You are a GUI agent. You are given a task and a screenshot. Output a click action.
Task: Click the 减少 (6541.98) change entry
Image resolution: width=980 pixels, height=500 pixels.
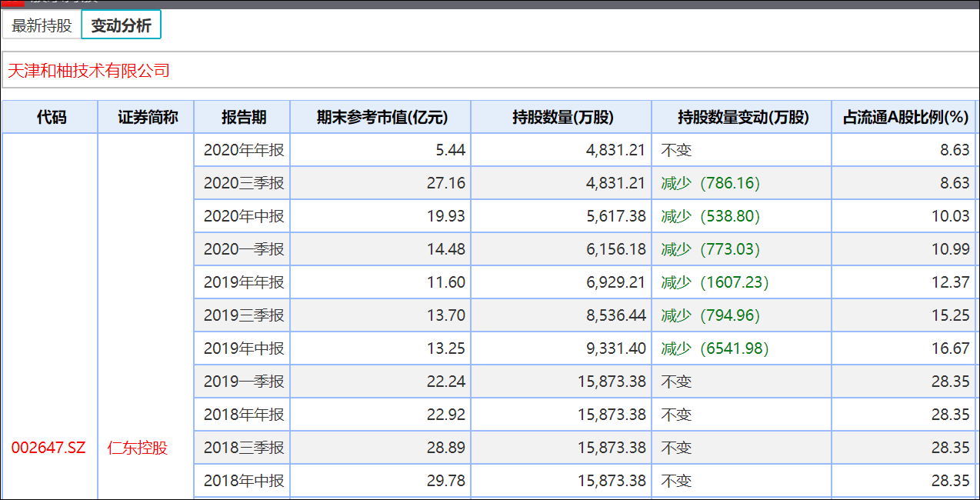pyautogui.click(x=715, y=348)
